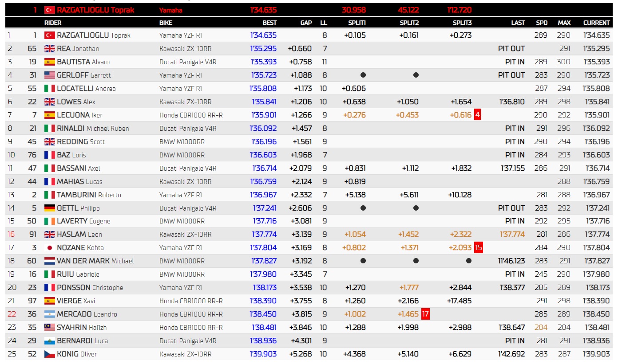
Task: Click the orange last time 1'37.774
Action: pyautogui.click(x=513, y=234)
